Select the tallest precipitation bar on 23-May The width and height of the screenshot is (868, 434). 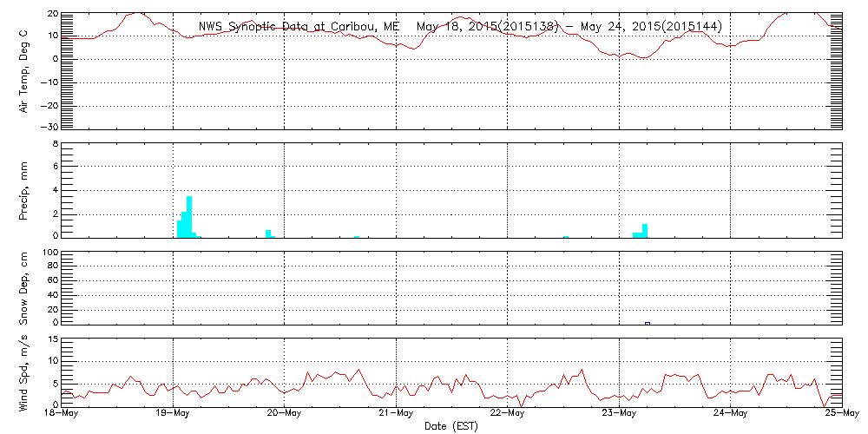645,230
